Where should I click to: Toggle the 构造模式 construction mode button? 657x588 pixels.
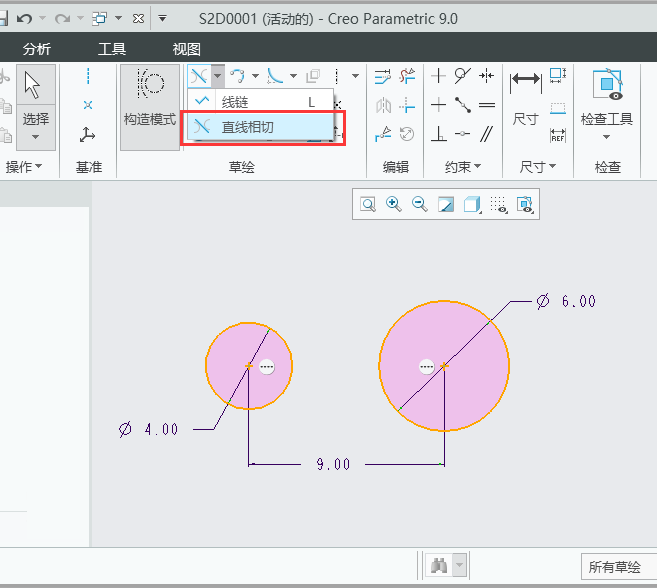point(150,107)
